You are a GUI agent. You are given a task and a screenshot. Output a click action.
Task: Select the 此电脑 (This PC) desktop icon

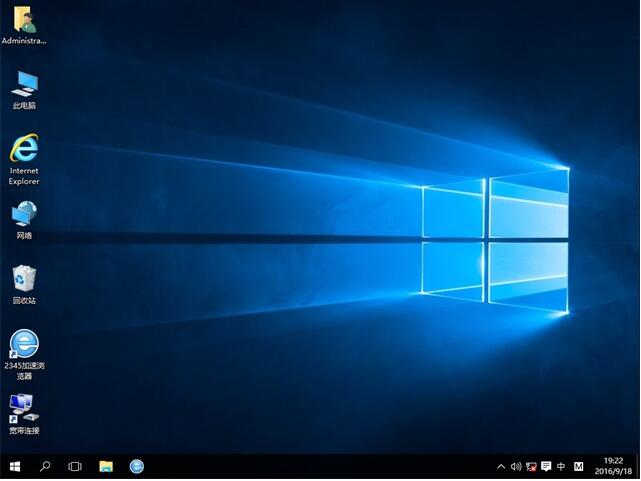24,90
